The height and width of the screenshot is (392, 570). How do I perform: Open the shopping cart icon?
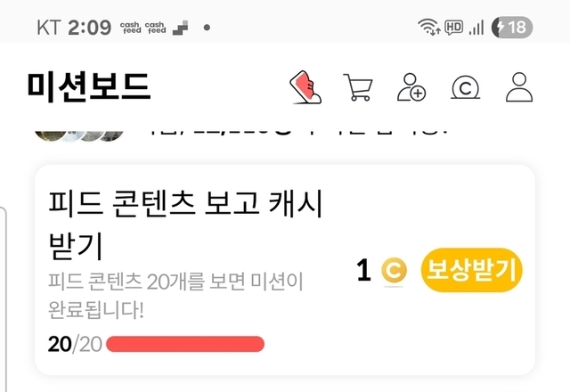coord(358,87)
